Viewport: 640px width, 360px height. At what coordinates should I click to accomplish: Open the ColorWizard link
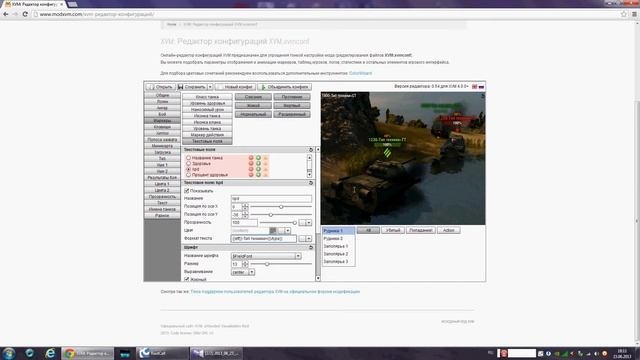pyautogui.click(x=360, y=73)
